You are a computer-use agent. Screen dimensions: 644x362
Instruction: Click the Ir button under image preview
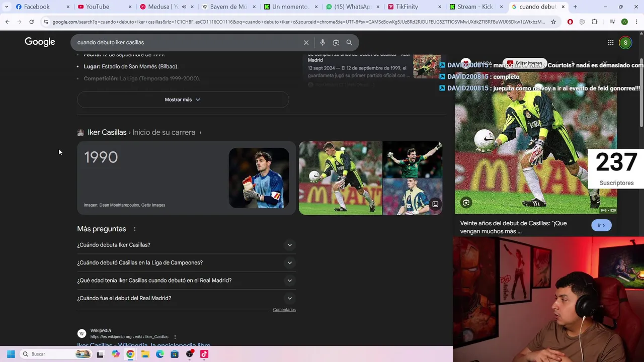click(601, 225)
